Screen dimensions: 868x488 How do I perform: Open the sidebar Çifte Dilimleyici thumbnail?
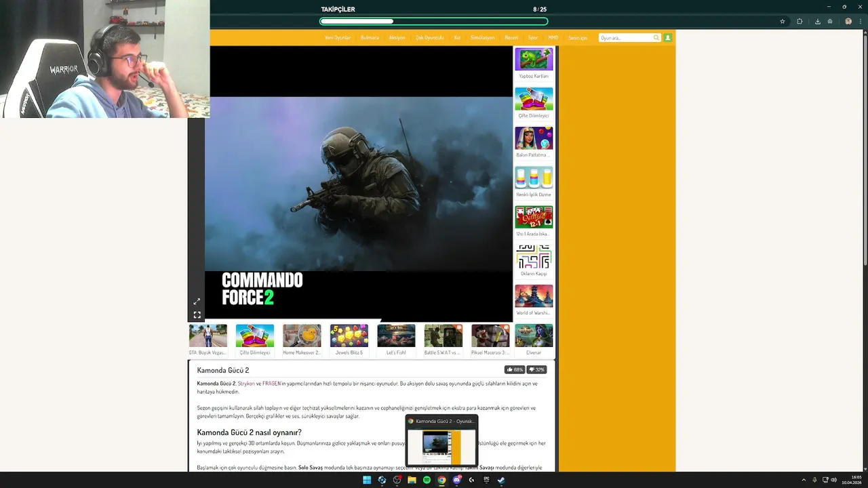coord(534,99)
